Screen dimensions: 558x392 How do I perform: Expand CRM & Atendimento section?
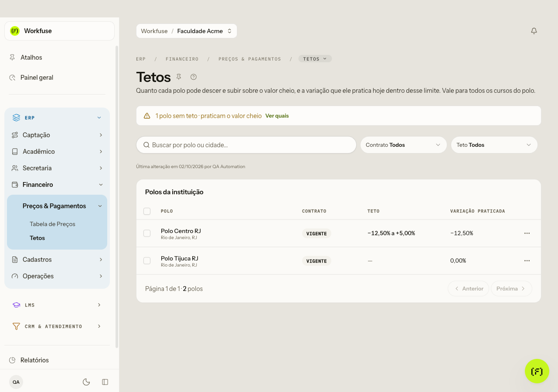click(57, 326)
